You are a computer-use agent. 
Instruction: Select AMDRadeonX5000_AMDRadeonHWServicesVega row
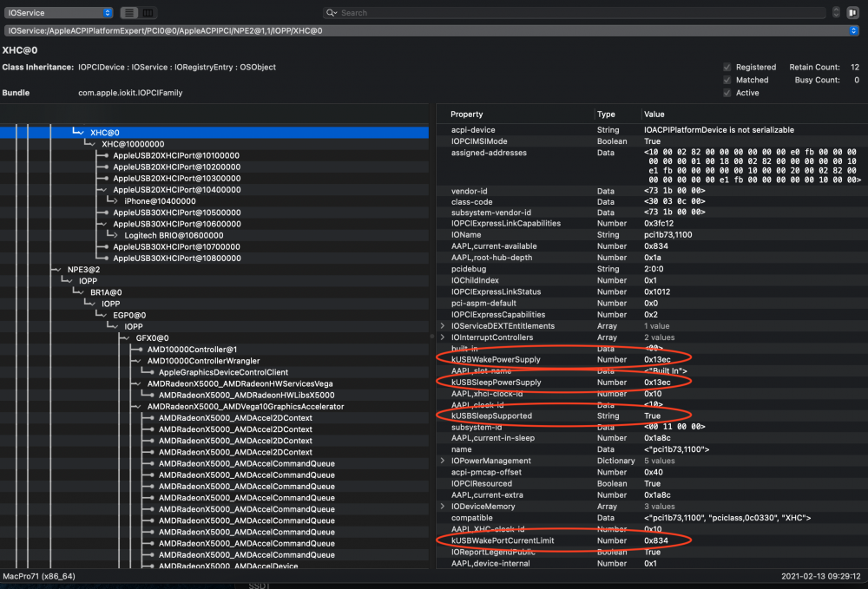click(214, 383)
